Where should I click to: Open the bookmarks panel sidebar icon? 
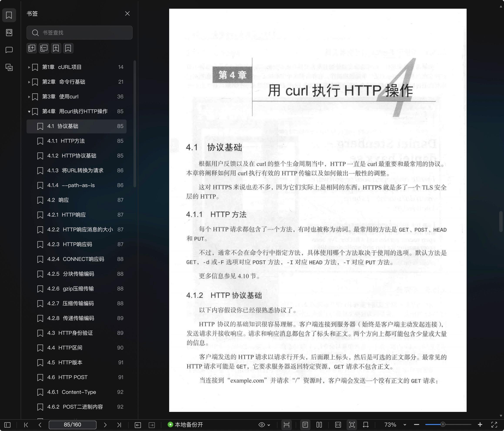pyautogui.click(x=9, y=15)
